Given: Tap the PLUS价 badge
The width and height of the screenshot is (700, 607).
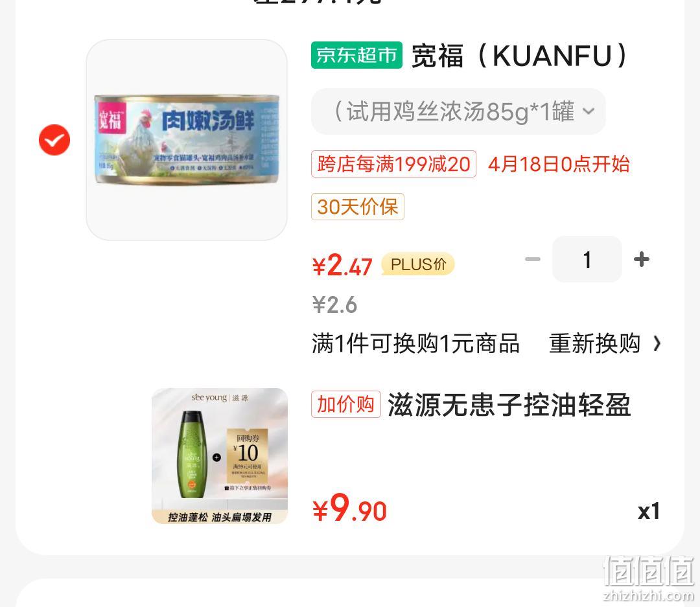Looking at the screenshot, I should [418, 264].
